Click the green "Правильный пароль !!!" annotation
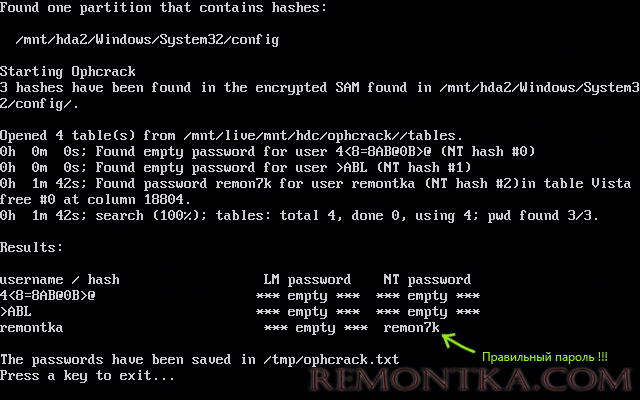 545,357
